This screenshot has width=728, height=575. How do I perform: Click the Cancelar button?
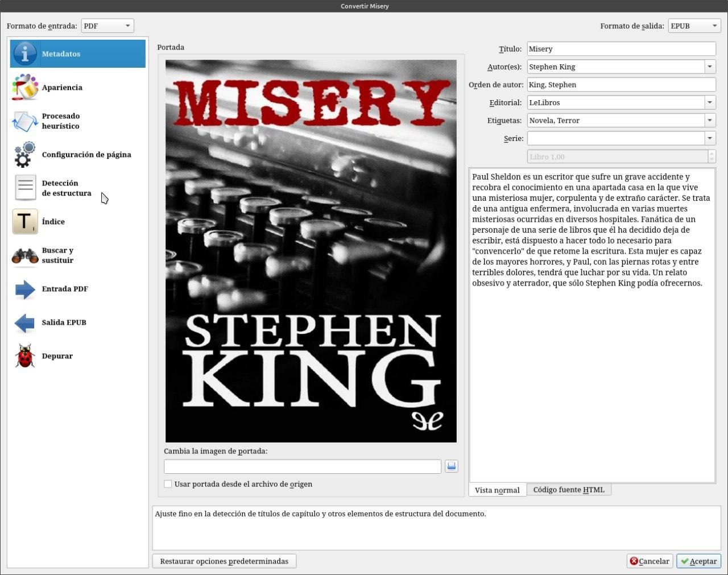650,561
